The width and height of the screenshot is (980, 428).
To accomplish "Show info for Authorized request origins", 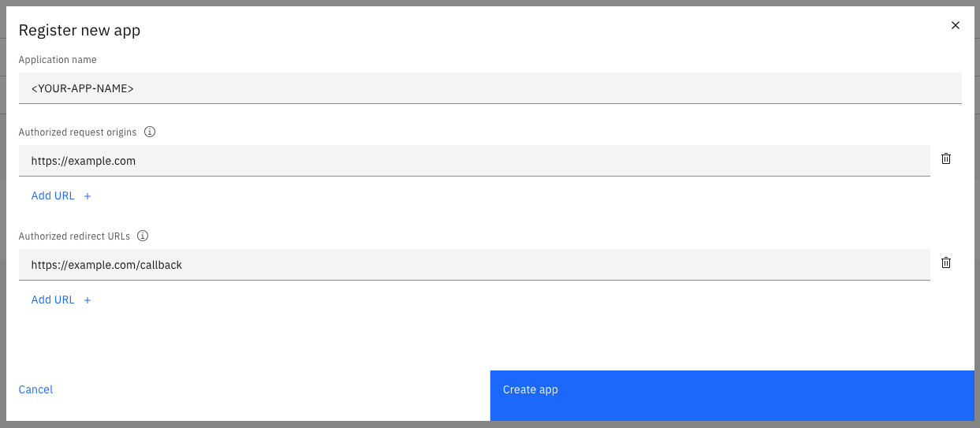I will click(x=150, y=132).
